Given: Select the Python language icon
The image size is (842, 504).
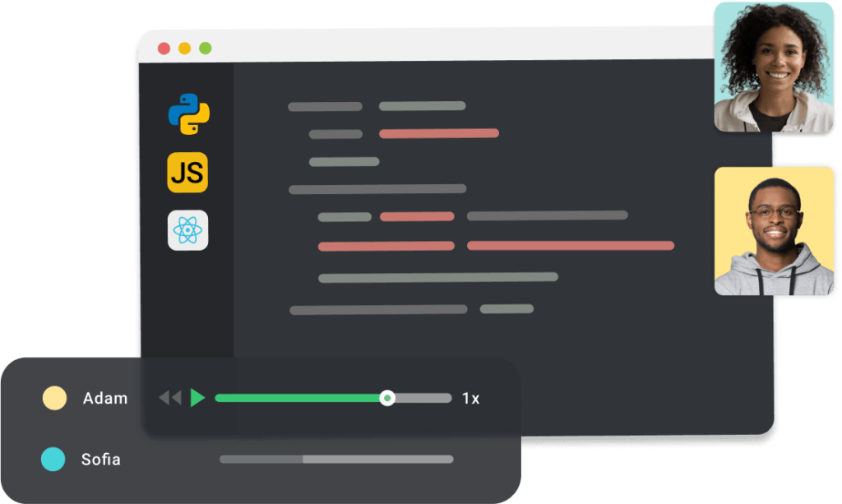Looking at the screenshot, I should (189, 113).
